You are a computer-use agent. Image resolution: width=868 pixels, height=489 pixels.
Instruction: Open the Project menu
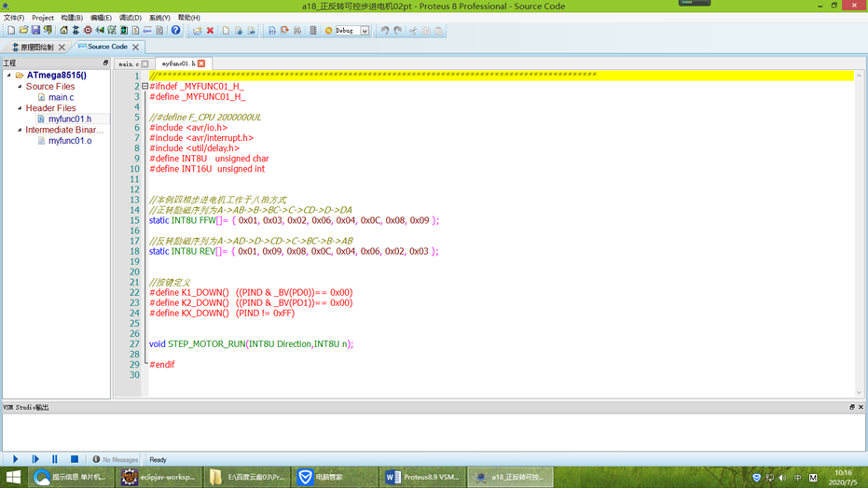(43, 18)
